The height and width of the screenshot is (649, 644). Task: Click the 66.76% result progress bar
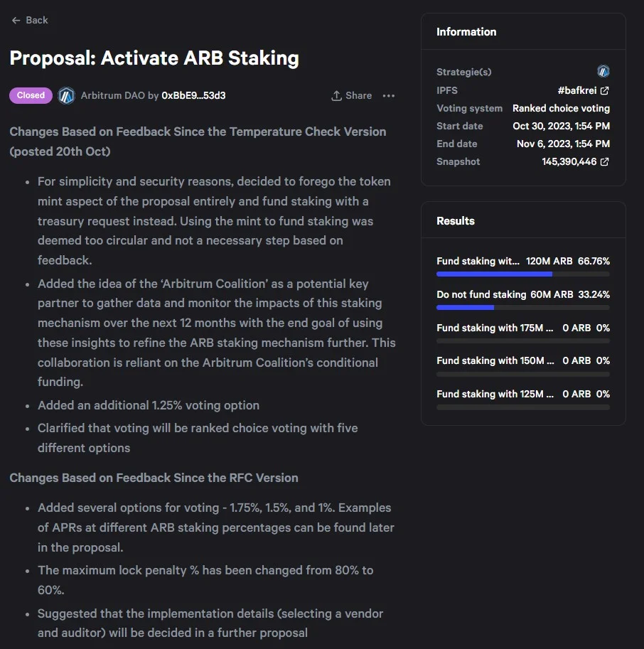click(522, 274)
